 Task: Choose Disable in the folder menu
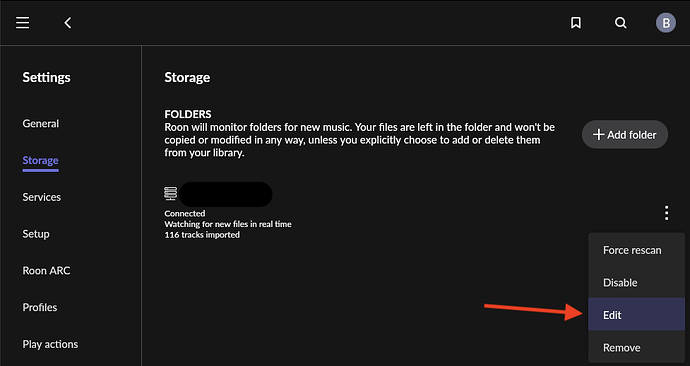pyautogui.click(x=636, y=282)
